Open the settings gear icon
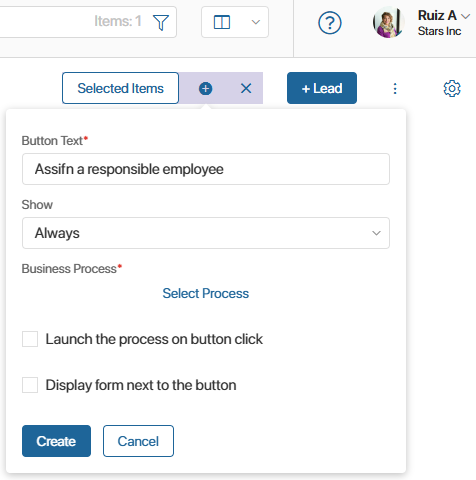476x480 pixels. coord(452,88)
